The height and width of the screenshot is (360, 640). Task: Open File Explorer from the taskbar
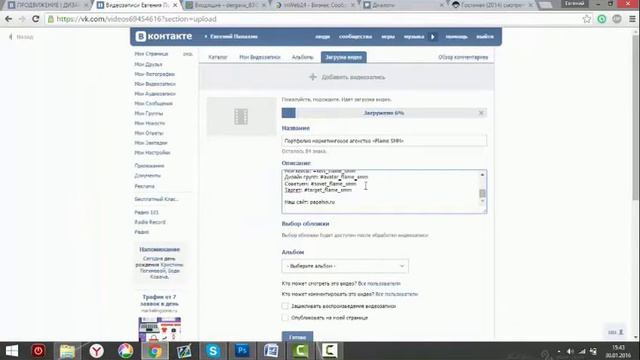(67, 351)
